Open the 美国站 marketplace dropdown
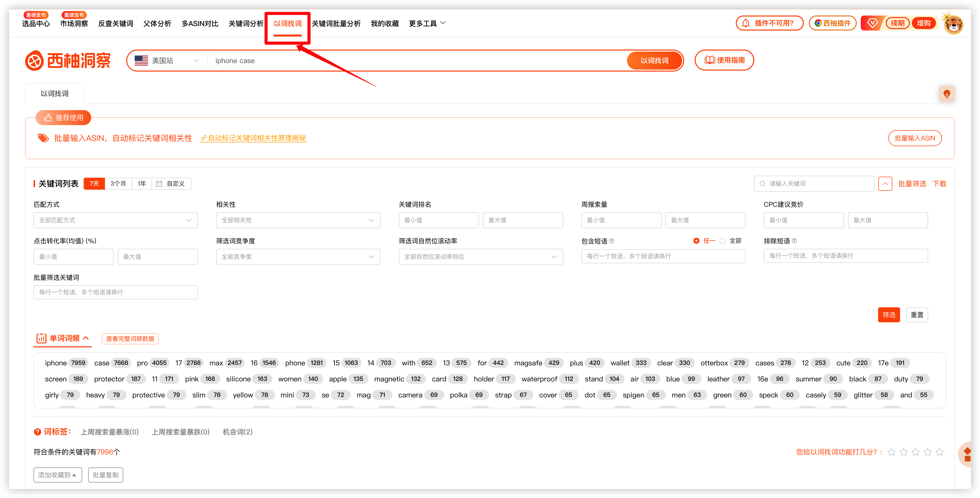This screenshot has width=980, height=498. click(x=167, y=61)
